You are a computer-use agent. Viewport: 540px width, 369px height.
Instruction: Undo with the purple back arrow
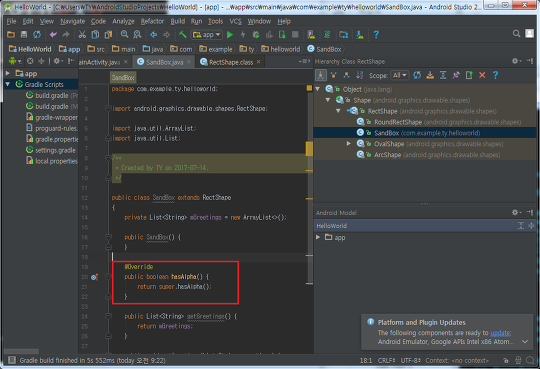click(x=53, y=34)
